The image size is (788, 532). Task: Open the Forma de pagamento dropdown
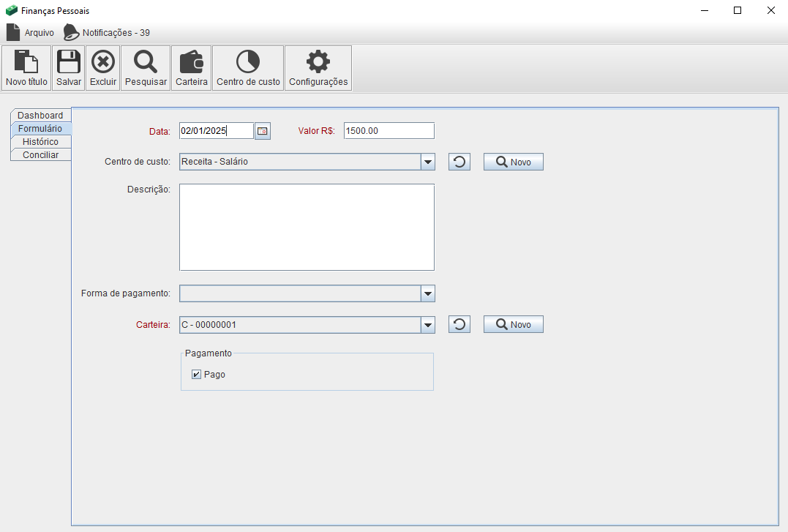(428, 293)
